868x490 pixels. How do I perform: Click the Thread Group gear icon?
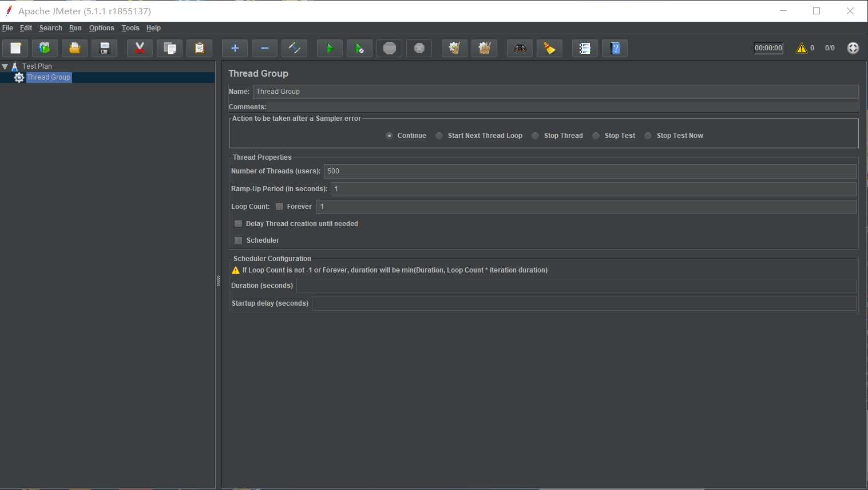coord(19,77)
